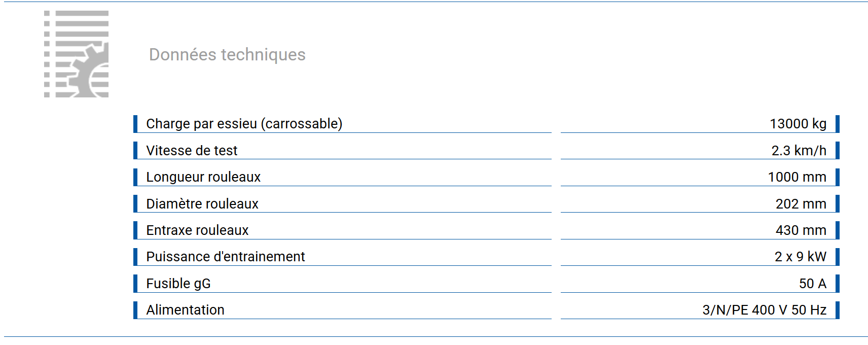Select the 'Vitesse de test' row label

tap(192, 151)
